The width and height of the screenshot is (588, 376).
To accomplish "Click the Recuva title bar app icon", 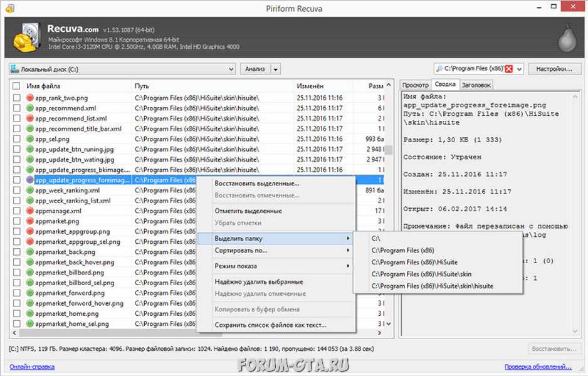I will (x=10, y=8).
